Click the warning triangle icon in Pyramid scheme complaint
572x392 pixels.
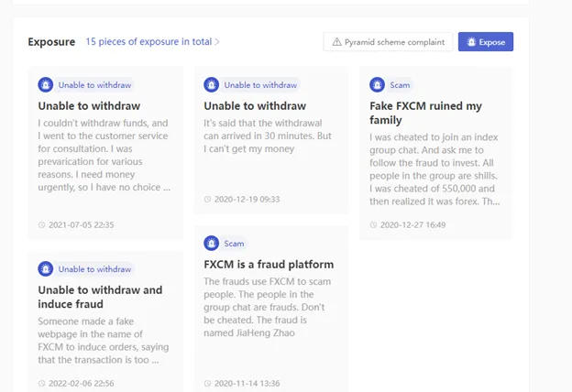tap(336, 42)
